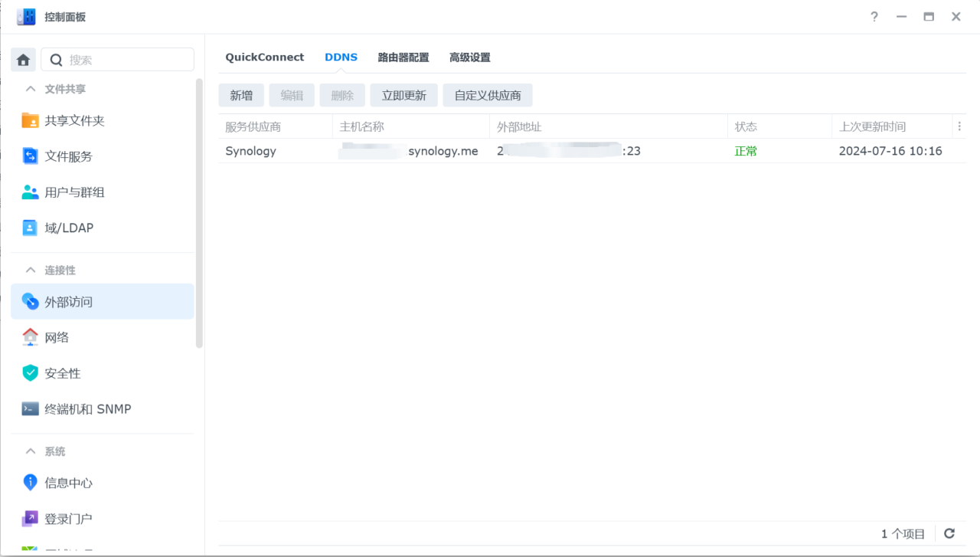Select the Security shield icon

[x=30, y=373]
